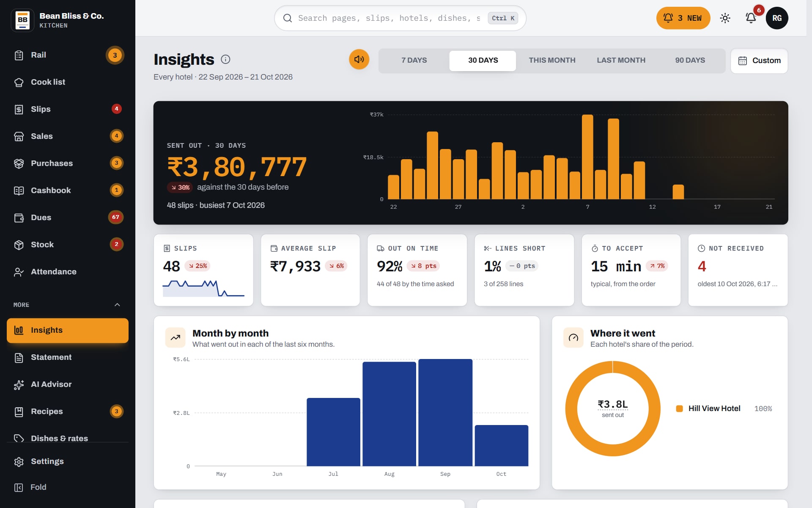Click the Average Slip ₹7,933 card
This screenshot has height=508, width=812.
[x=310, y=270]
